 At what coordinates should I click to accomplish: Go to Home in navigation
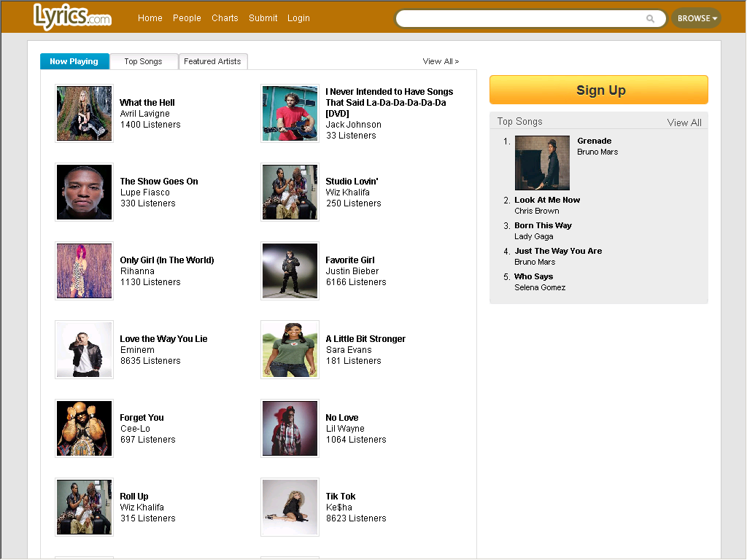tap(150, 18)
